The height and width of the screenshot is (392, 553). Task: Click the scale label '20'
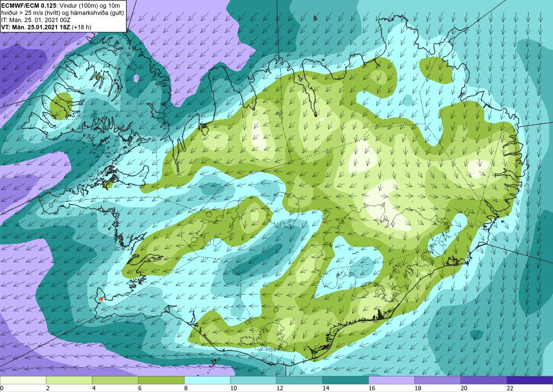click(x=464, y=388)
